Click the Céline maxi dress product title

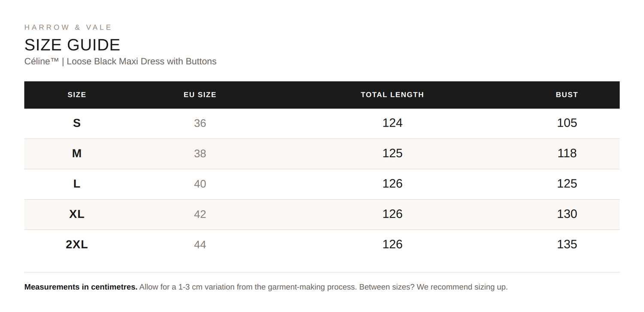click(120, 61)
